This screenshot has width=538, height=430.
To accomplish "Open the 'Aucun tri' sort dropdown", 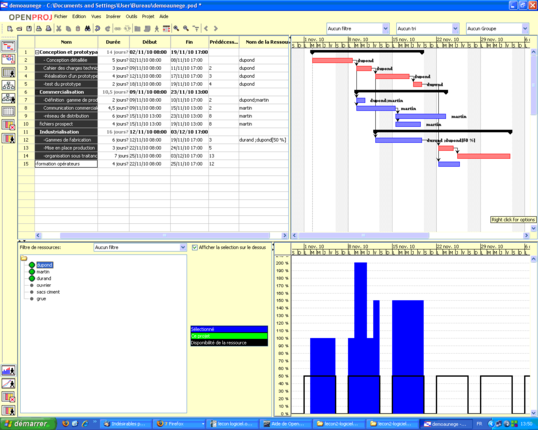I will point(428,28).
